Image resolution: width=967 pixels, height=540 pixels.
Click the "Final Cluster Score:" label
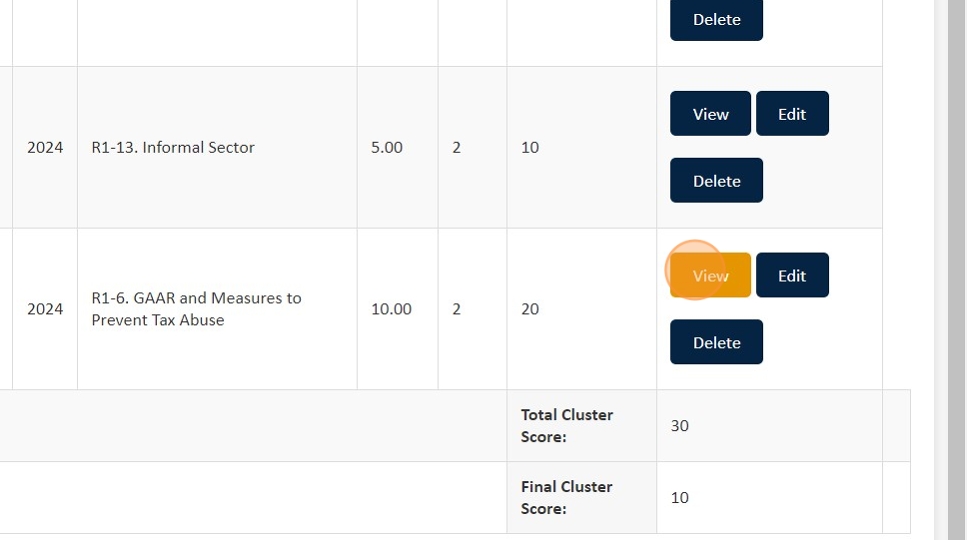pos(567,497)
